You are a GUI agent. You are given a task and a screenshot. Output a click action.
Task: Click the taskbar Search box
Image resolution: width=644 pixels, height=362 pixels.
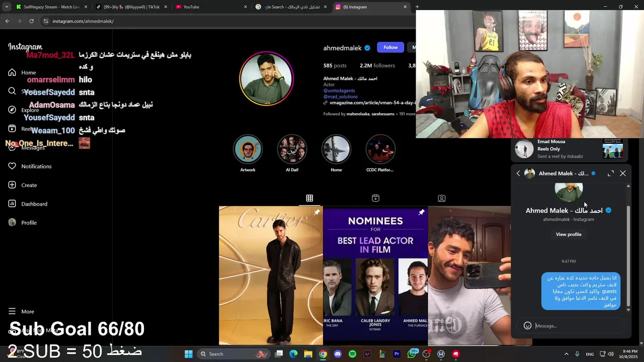[x=233, y=354]
